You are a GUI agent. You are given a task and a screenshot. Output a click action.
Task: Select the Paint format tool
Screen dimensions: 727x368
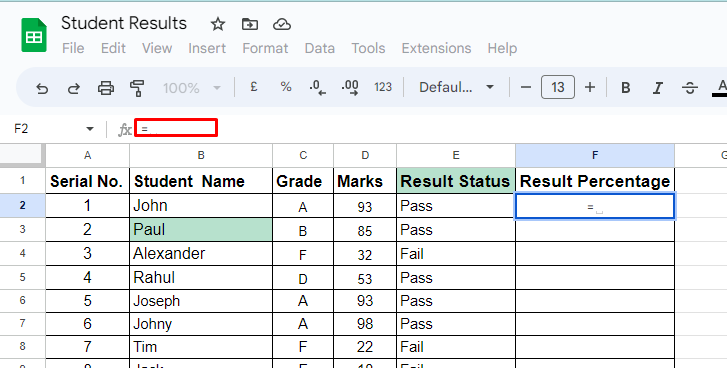click(x=137, y=88)
